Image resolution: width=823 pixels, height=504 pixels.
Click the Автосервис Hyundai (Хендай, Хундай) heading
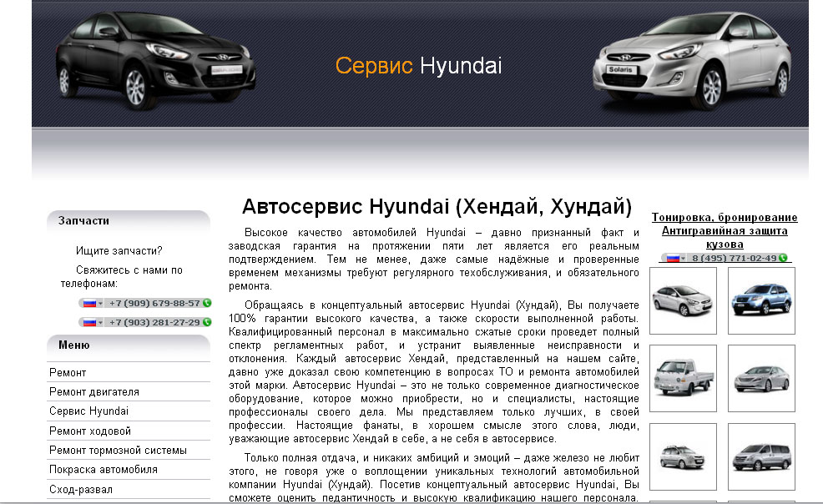tap(437, 207)
